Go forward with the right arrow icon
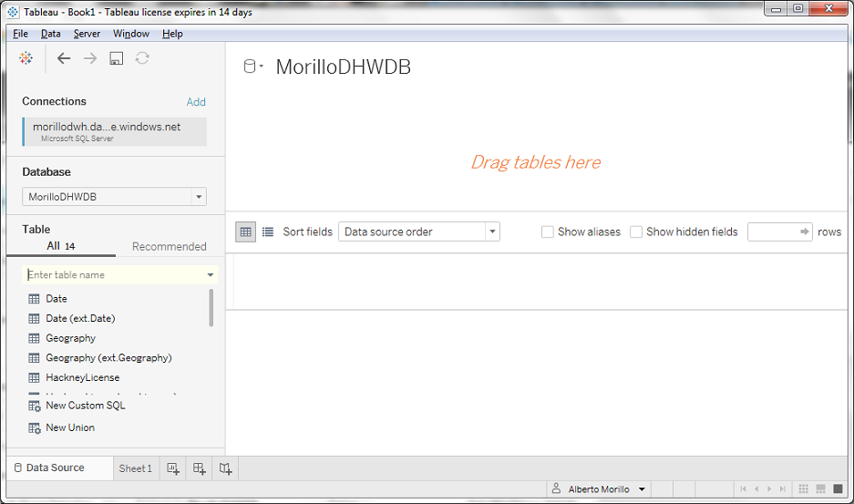 [90, 58]
